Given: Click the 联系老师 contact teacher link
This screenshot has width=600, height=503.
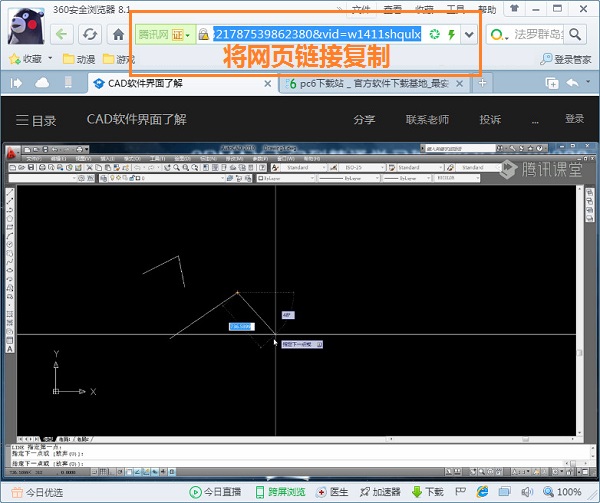Looking at the screenshot, I should coord(427,120).
